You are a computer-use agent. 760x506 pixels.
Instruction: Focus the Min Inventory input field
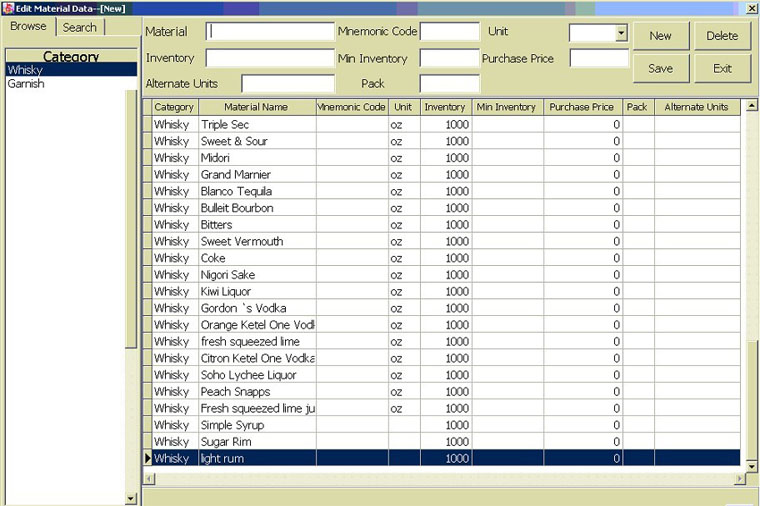[x=449, y=58]
